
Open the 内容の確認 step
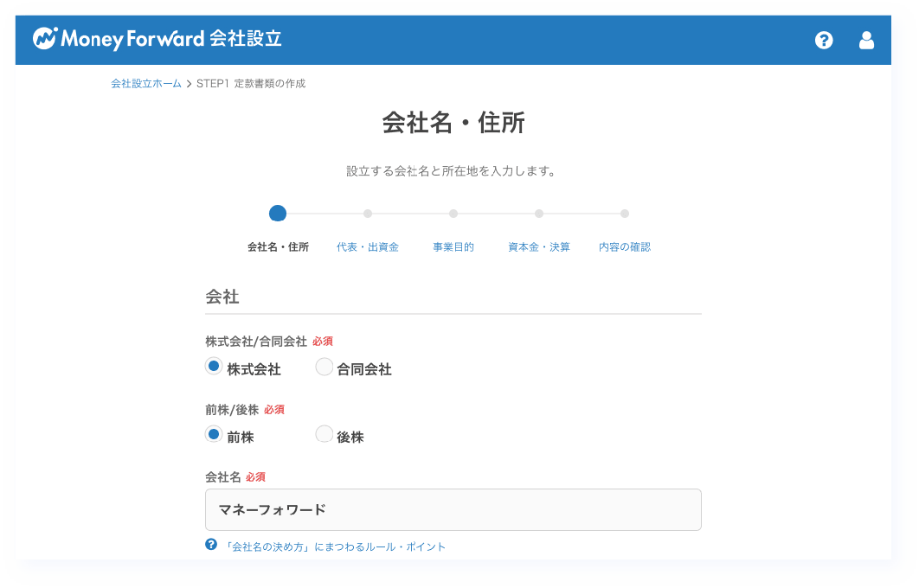(x=625, y=247)
